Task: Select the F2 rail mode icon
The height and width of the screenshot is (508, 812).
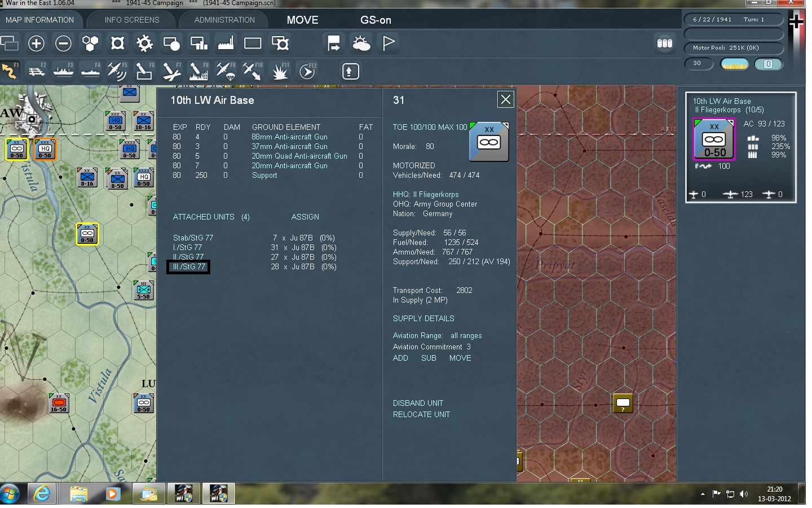Action: 37,71
